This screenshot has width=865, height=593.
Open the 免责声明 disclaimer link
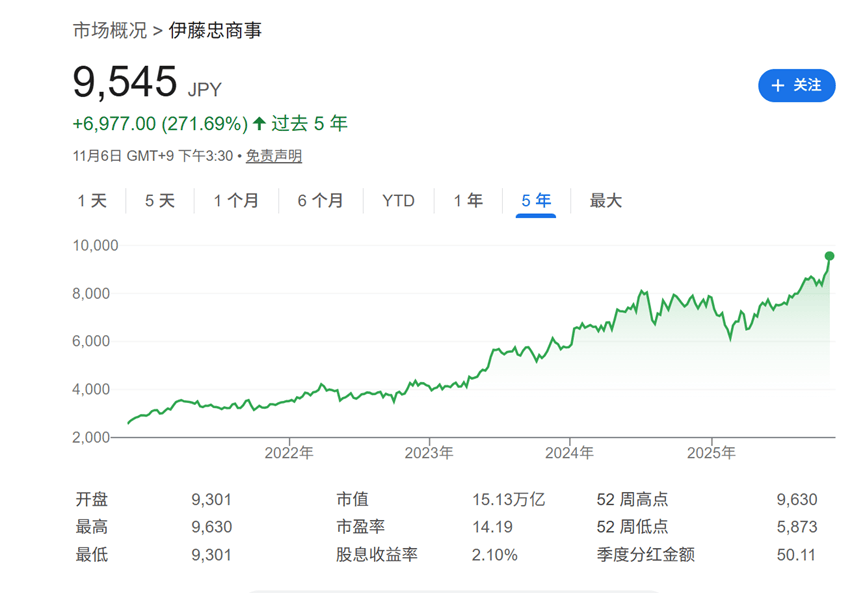pyautogui.click(x=274, y=156)
